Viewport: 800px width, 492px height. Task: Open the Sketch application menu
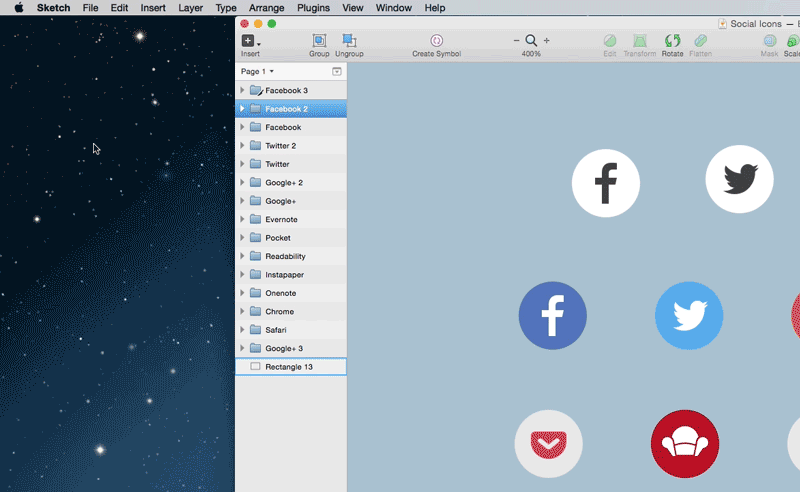[53, 8]
